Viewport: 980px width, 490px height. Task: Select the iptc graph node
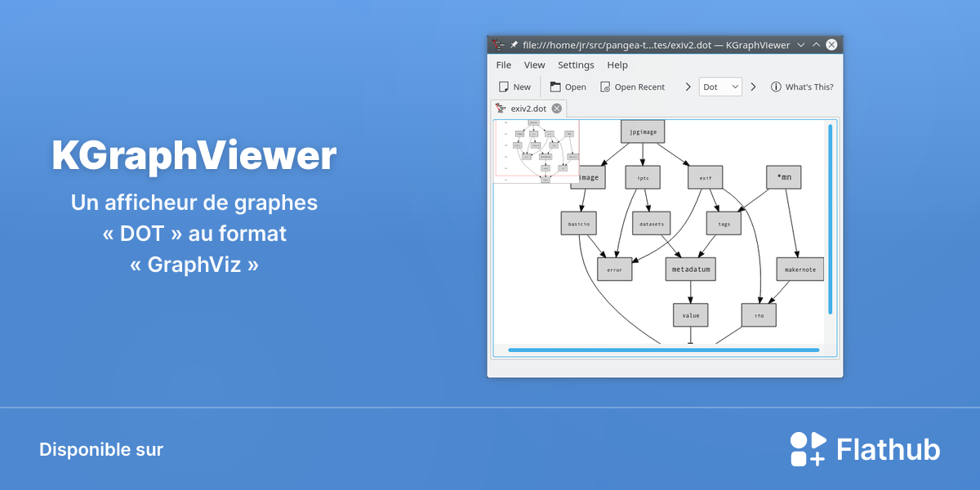643,177
